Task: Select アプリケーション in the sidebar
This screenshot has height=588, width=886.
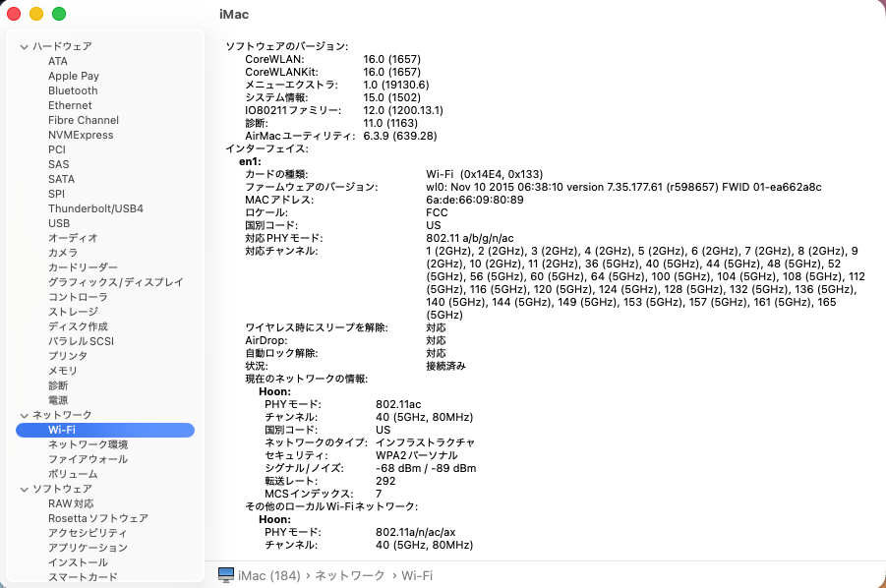Action: (89, 548)
